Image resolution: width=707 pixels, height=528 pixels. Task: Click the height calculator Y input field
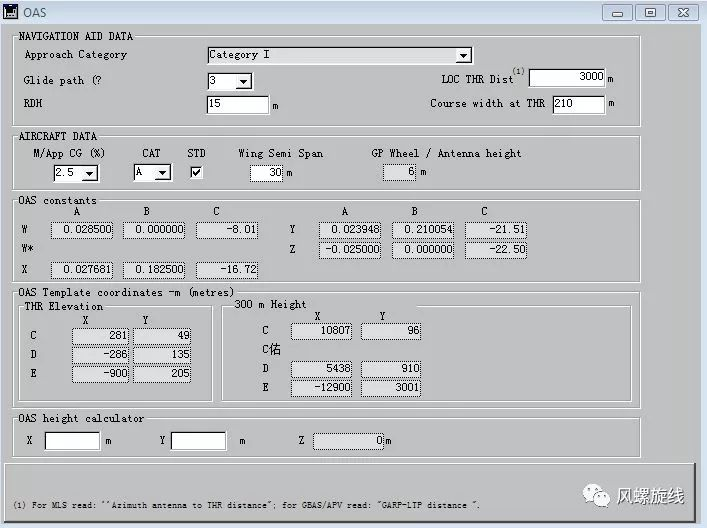198,441
